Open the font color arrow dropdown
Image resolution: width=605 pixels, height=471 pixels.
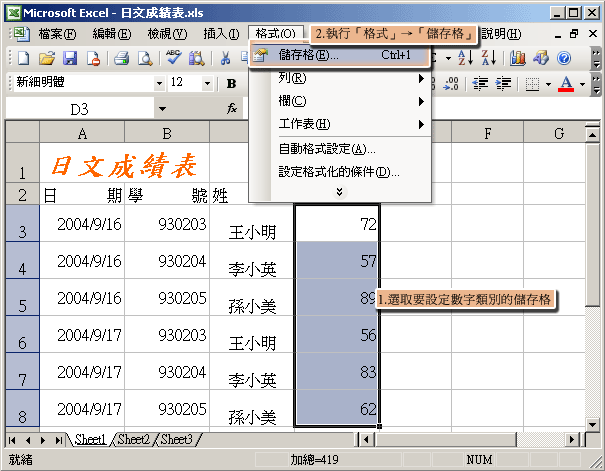[583, 84]
